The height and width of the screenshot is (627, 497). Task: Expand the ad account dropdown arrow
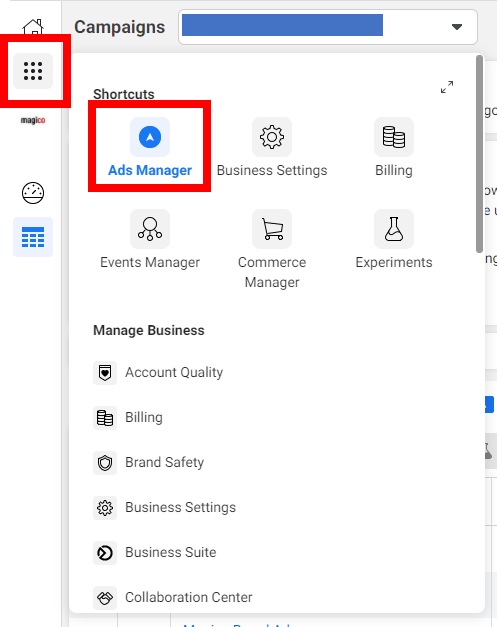(457, 27)
